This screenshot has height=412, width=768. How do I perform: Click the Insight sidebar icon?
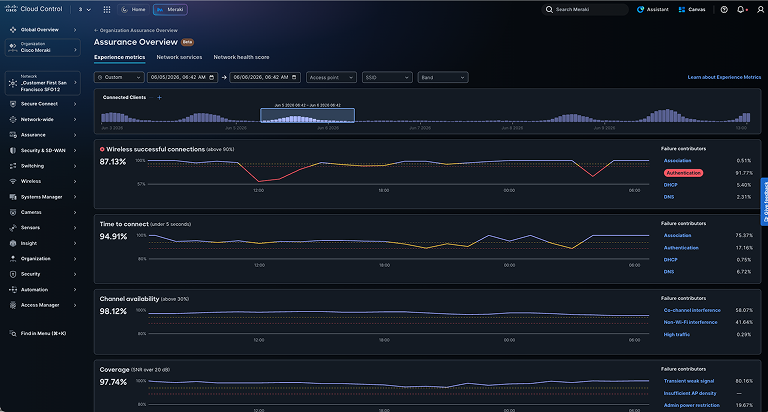pos(13,243)
